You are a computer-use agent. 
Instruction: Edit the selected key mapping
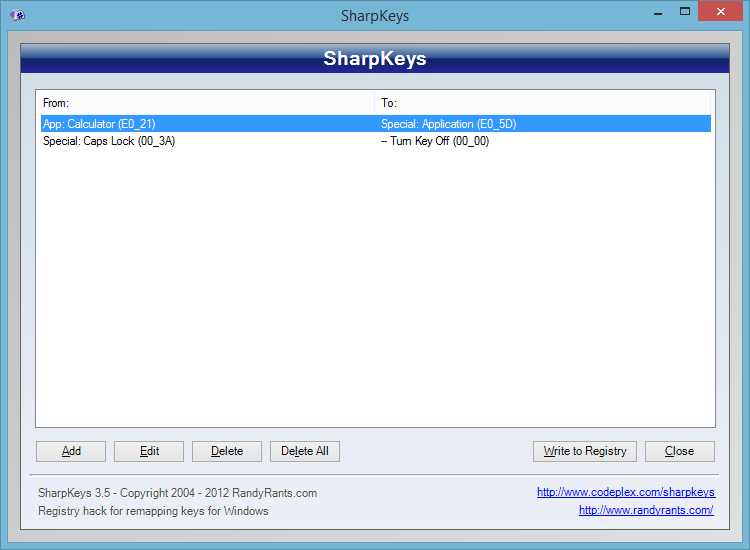click(x=149, y=451)
